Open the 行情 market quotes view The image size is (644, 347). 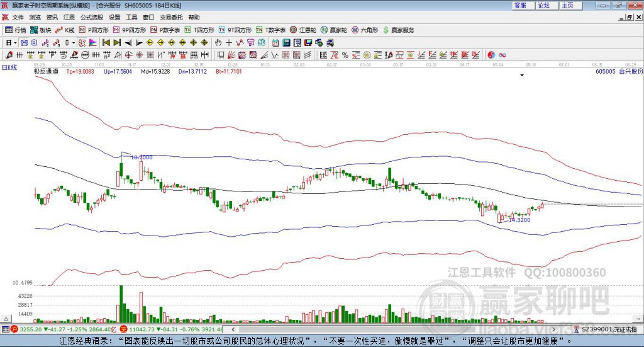pyautogui.click(x=16, y=30)
